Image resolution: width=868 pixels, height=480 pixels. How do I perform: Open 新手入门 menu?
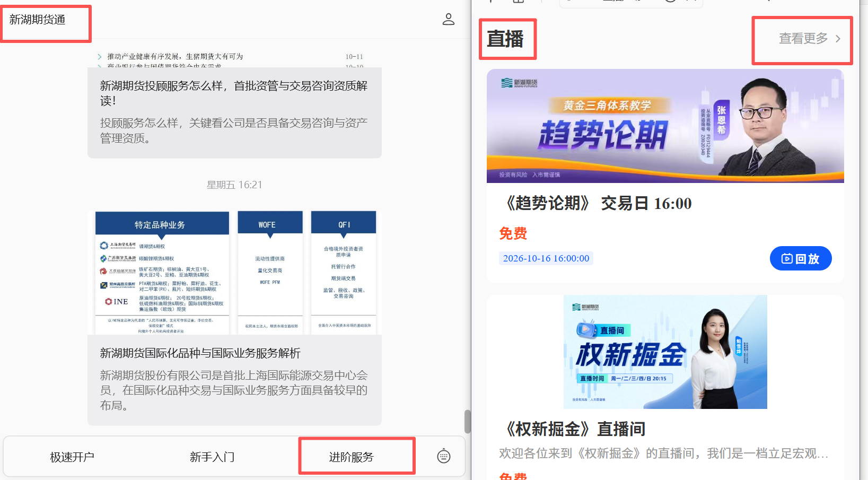212,457
